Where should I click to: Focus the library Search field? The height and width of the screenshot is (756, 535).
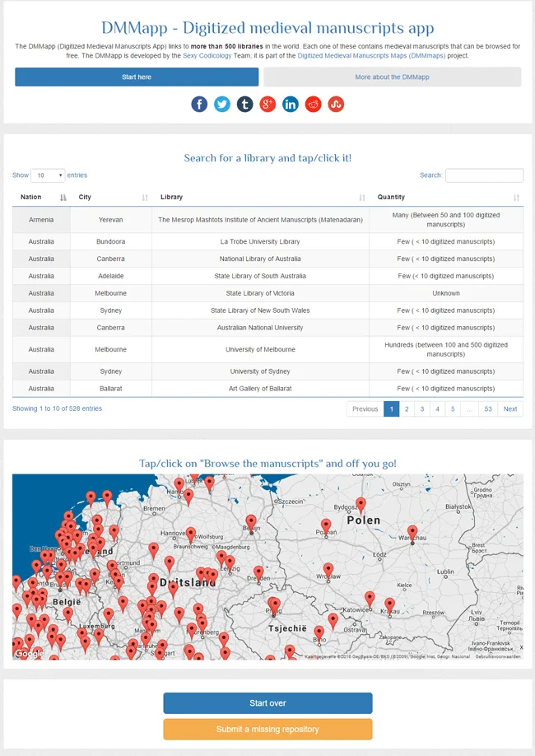pyautogui.click(x=485, y=175)
